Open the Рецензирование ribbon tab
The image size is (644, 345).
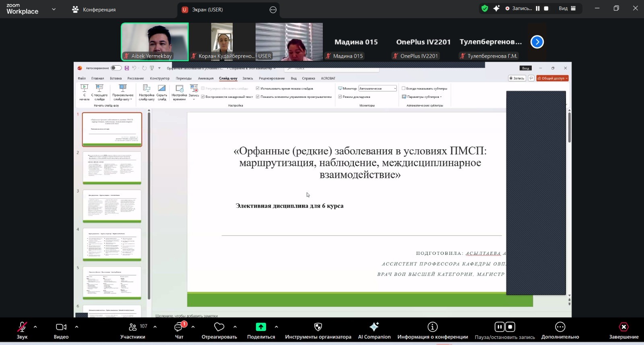pyautogui.click(x=272, y=79)
